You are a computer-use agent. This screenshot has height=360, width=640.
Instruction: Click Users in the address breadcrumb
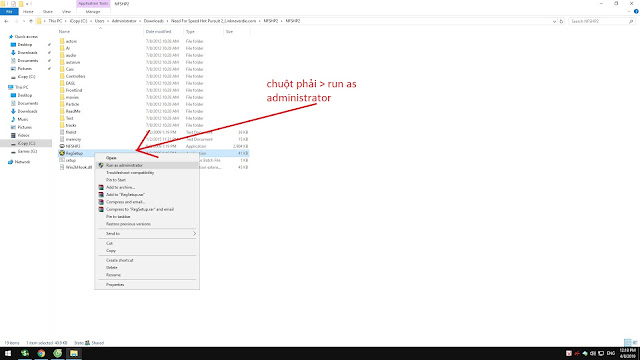pyautogui.click(x=100, y=21)
